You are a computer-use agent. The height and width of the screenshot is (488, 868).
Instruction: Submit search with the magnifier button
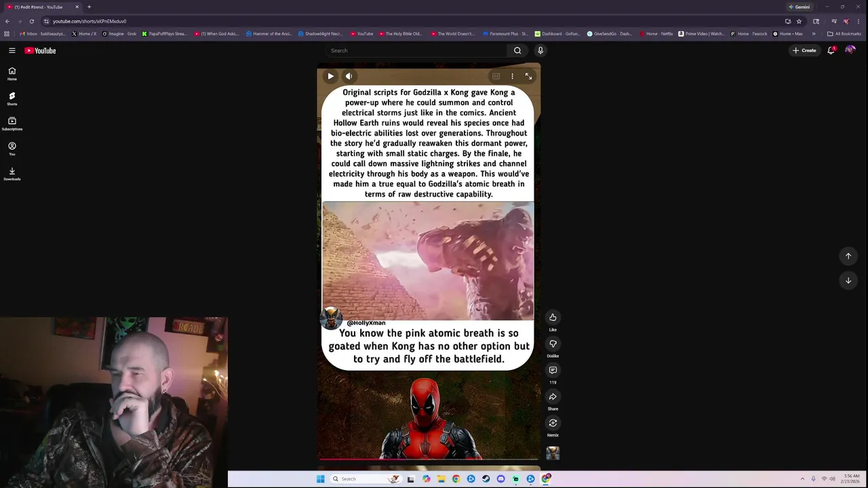click(x=517, y=50)
